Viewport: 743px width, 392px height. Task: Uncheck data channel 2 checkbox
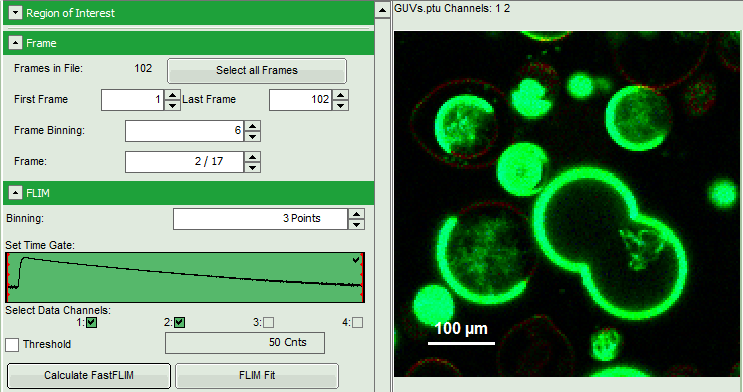pos(179,323)
